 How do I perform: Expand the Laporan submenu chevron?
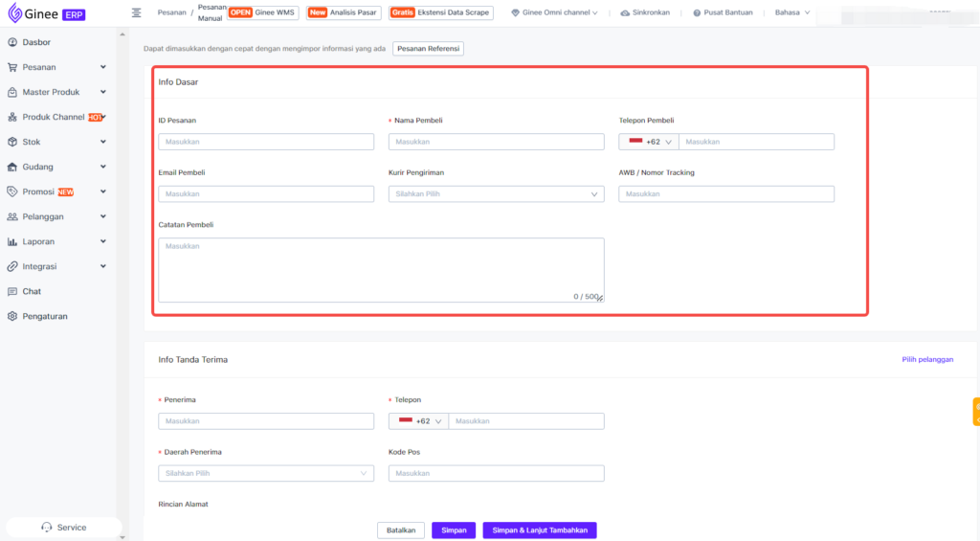[x=103, y=241]
